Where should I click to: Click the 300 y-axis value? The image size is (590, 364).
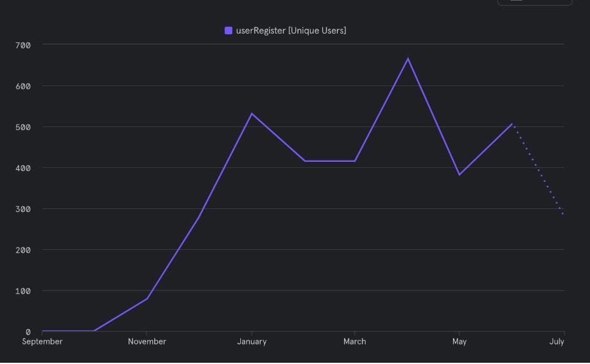click(x=23, y=209)
